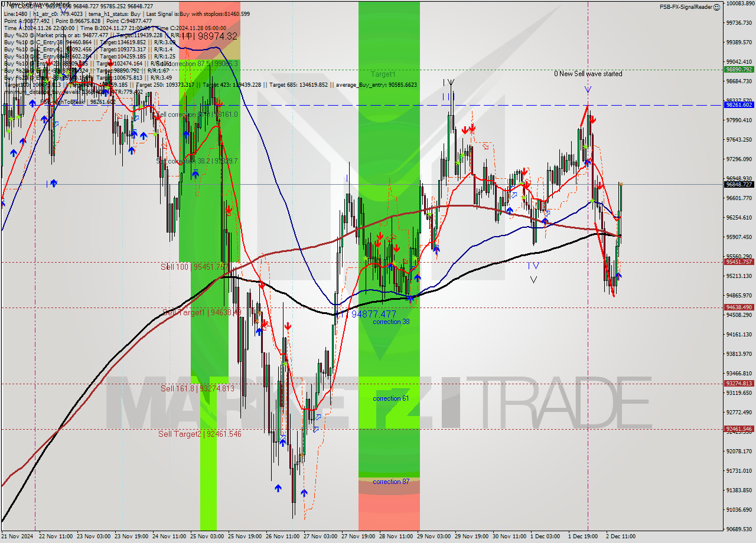Click the current price tag 96848.727
756x543 pixels.
(x=739, y=184)
